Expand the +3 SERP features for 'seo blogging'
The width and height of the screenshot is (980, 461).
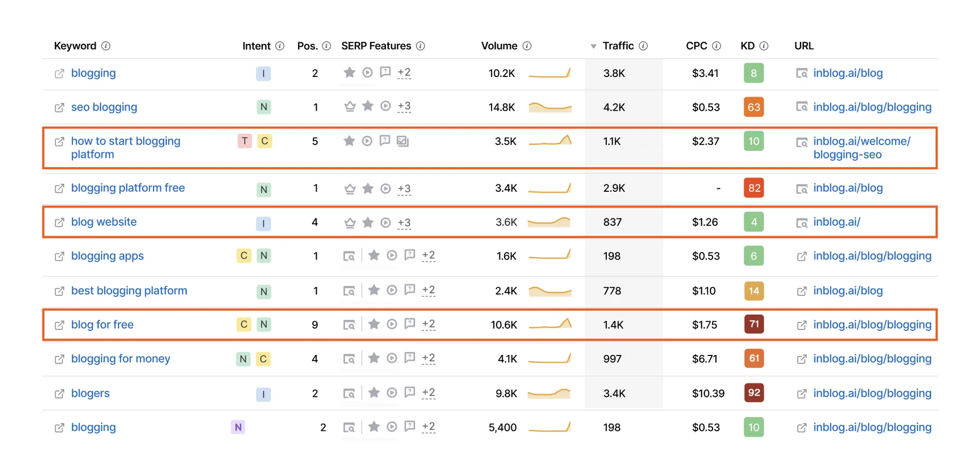click(404, 107)
